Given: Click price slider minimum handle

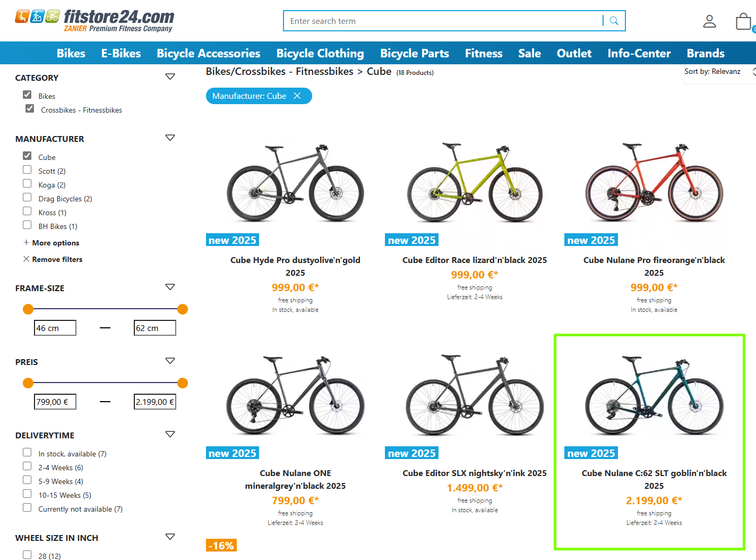Looking at the screenshot, I should 28,383.
